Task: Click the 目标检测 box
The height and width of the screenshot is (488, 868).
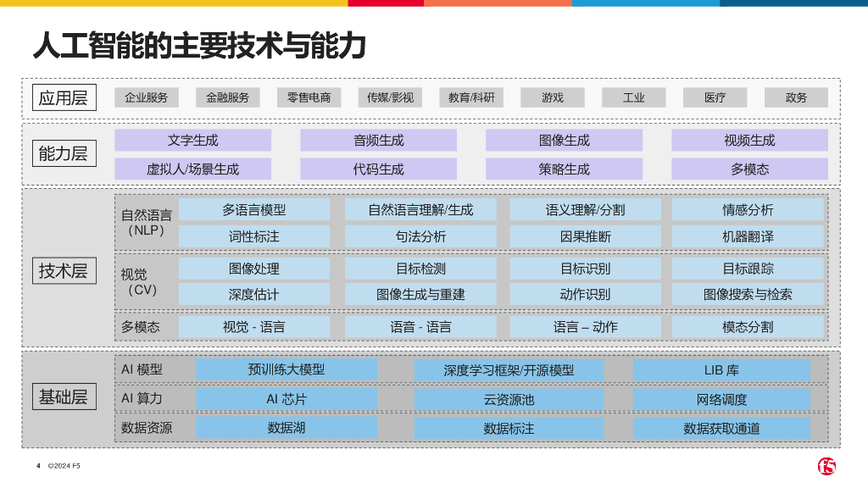Action: click(x=420, y=269)
